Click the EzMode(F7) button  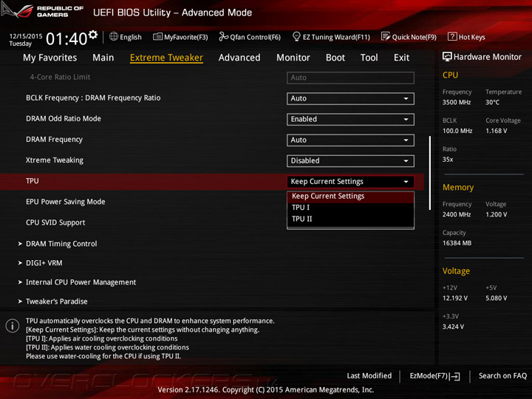tap(434, 376)
